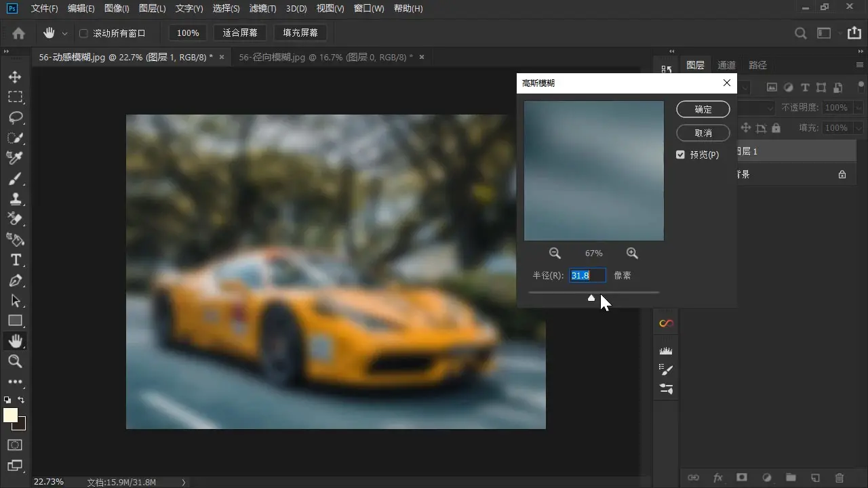Select the Horizontal Type tool
The image size is (868, 488).
tap(15, 260)
